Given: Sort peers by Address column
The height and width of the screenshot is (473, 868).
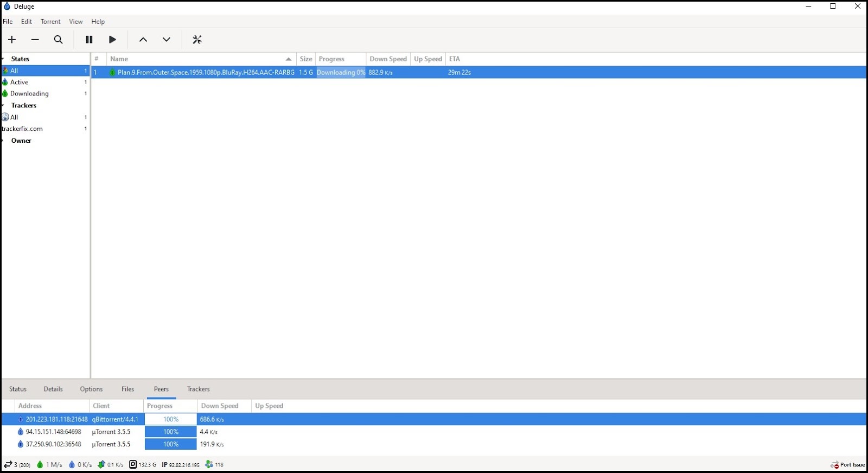Looking at the screenshot, I should tap(52, 406).
